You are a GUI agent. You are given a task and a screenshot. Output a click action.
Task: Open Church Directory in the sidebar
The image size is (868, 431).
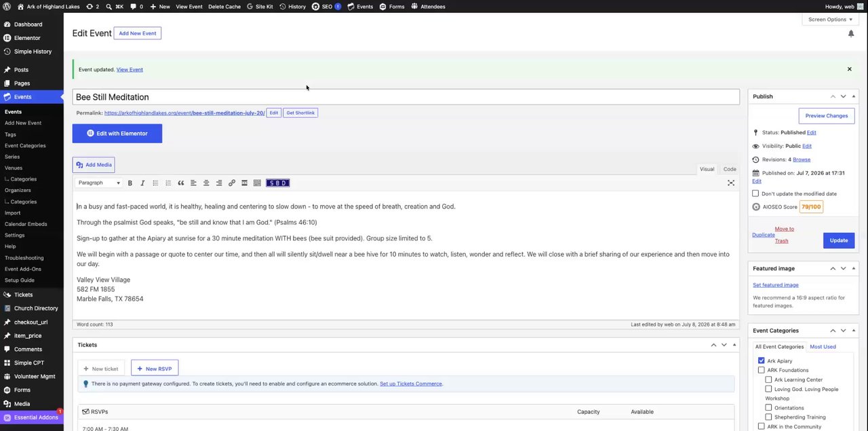pyautogui.click(x=36, y=308)
